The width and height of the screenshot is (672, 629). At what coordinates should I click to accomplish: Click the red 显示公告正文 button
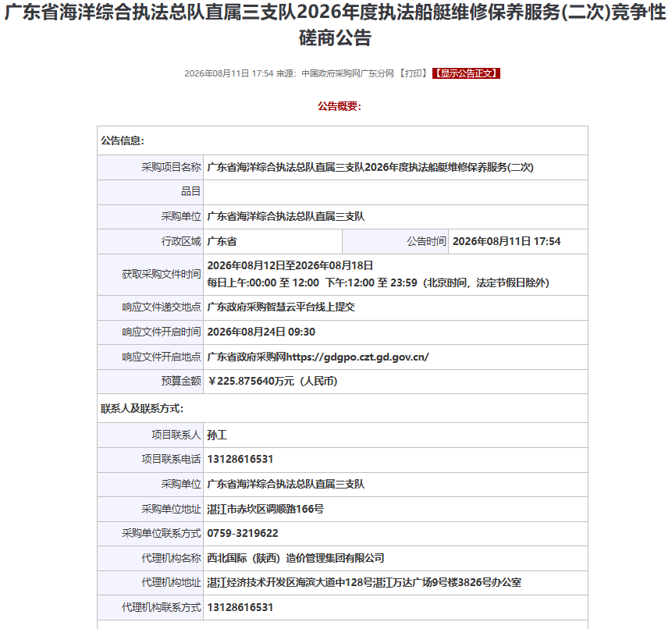pos(466,73)
